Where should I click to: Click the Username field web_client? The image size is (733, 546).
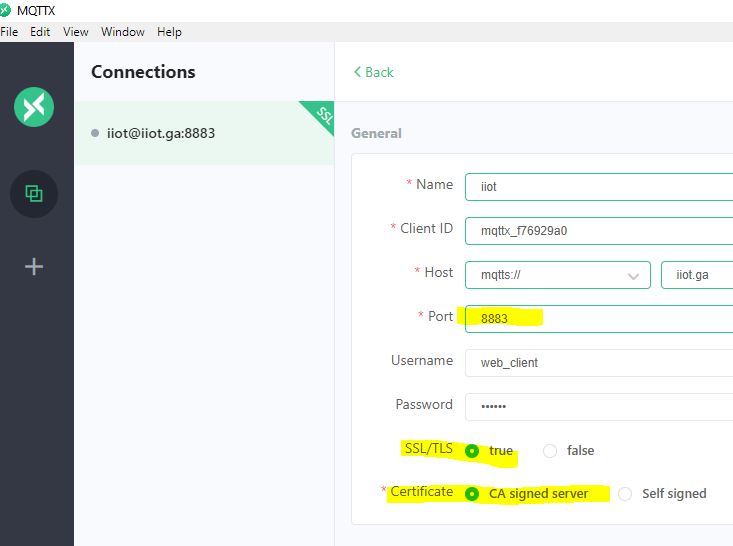click(x=599, y=363)
